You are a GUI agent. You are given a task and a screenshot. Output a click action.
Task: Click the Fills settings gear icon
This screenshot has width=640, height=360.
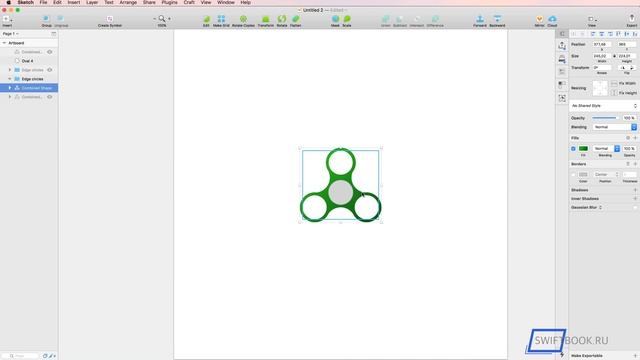pos(628,138)
